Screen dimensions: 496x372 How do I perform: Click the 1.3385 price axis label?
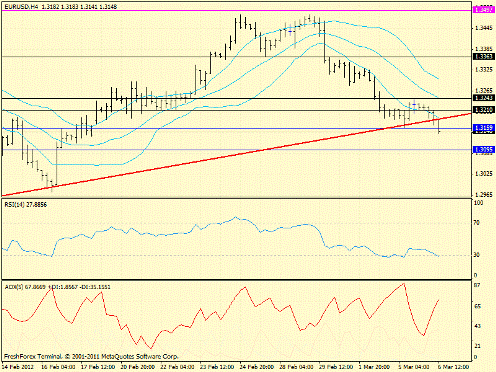[484, 49]
